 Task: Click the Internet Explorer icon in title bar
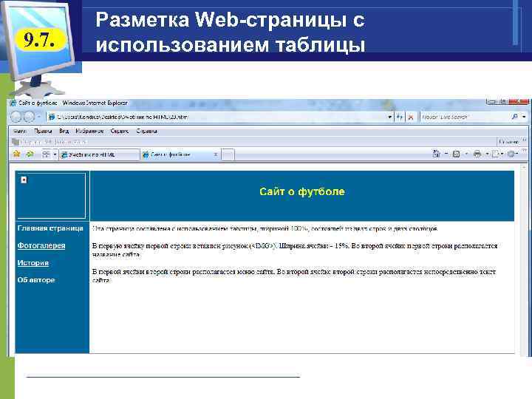point(13,103)
